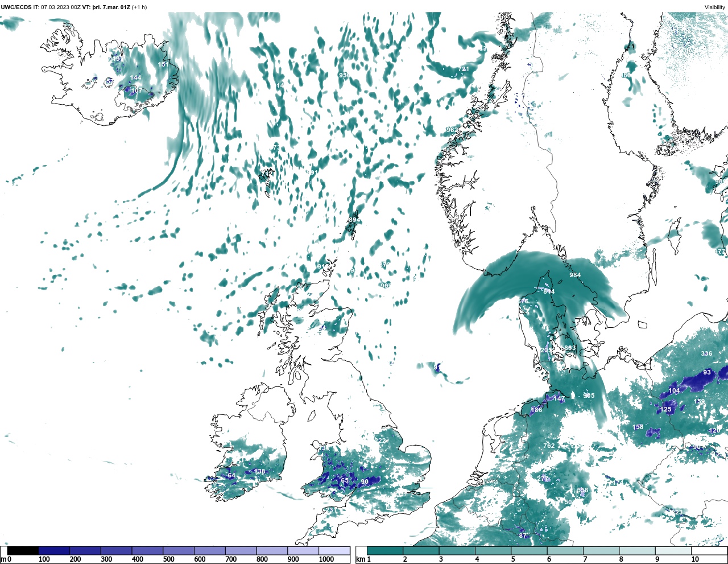The width and height of the screenshot is (728, 564).
Task: Click the '107' visibility value in southern Iceland
Action: tap(136, 90)
